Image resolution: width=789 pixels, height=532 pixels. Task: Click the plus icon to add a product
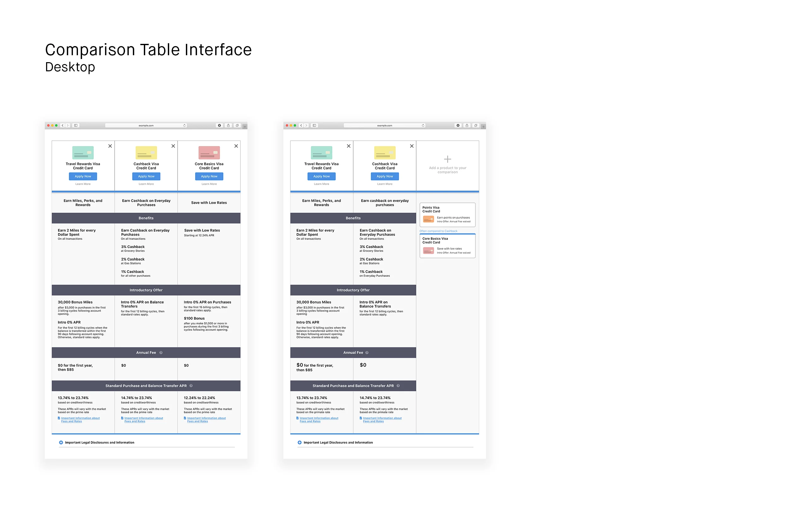point(448,159)
